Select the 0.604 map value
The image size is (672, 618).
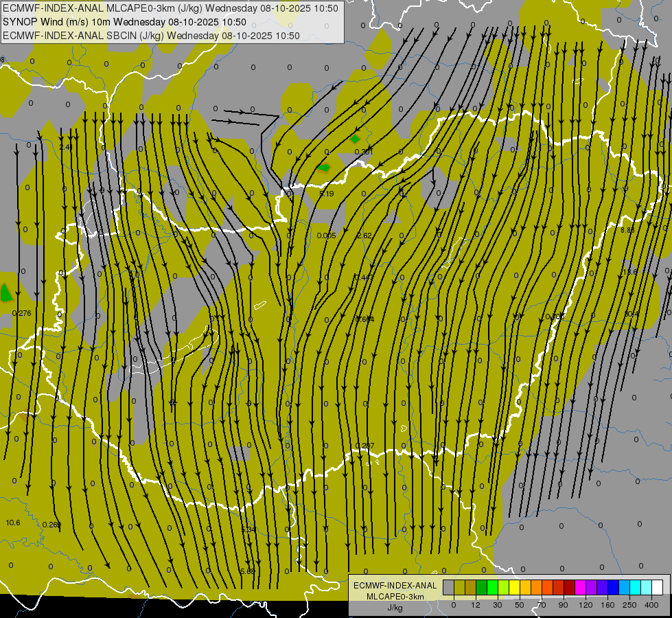(x=364, y=319)
